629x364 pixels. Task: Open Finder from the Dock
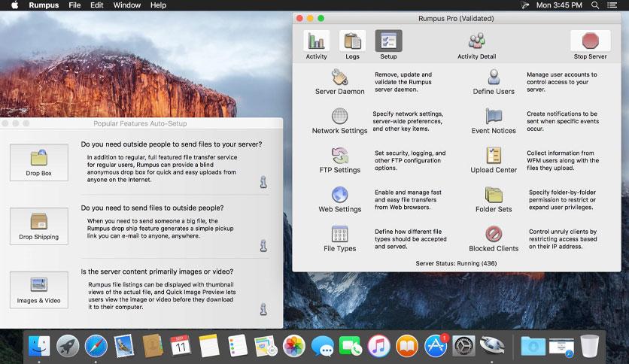(x=39, y=345)
